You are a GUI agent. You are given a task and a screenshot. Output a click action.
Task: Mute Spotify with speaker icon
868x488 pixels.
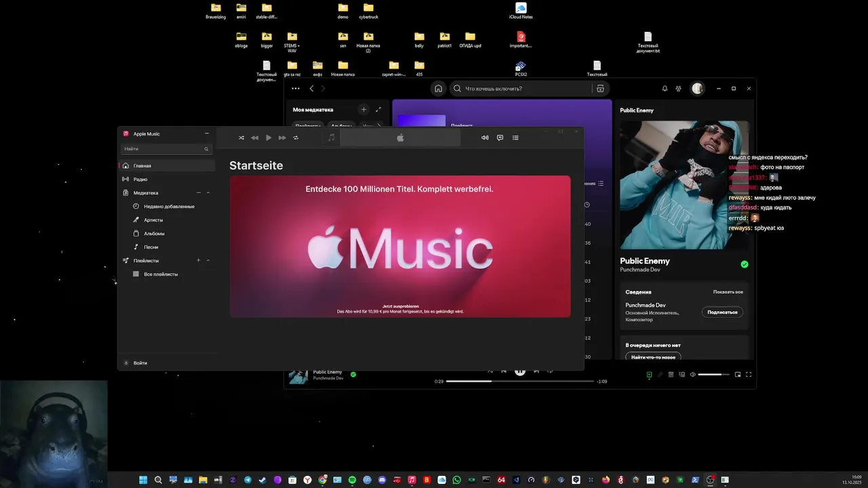click(692, 374)
